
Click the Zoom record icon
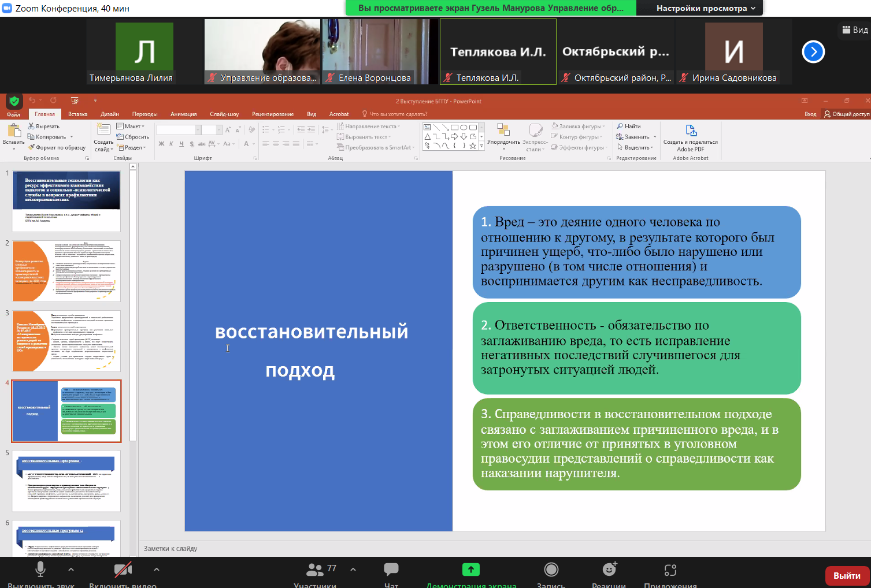[x=551, y=570]
